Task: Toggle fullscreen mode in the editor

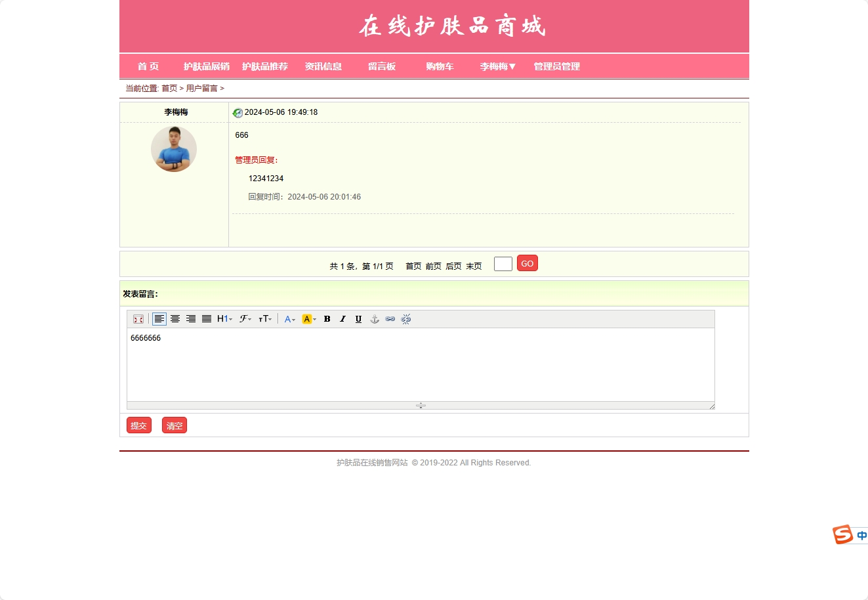Action: (138, 319)
